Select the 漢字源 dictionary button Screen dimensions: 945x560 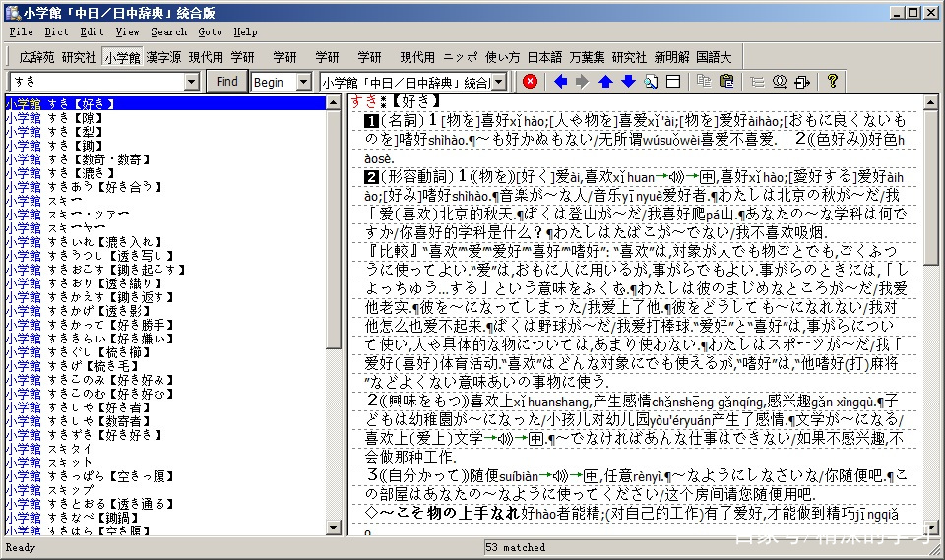click(x=163, y=57)
